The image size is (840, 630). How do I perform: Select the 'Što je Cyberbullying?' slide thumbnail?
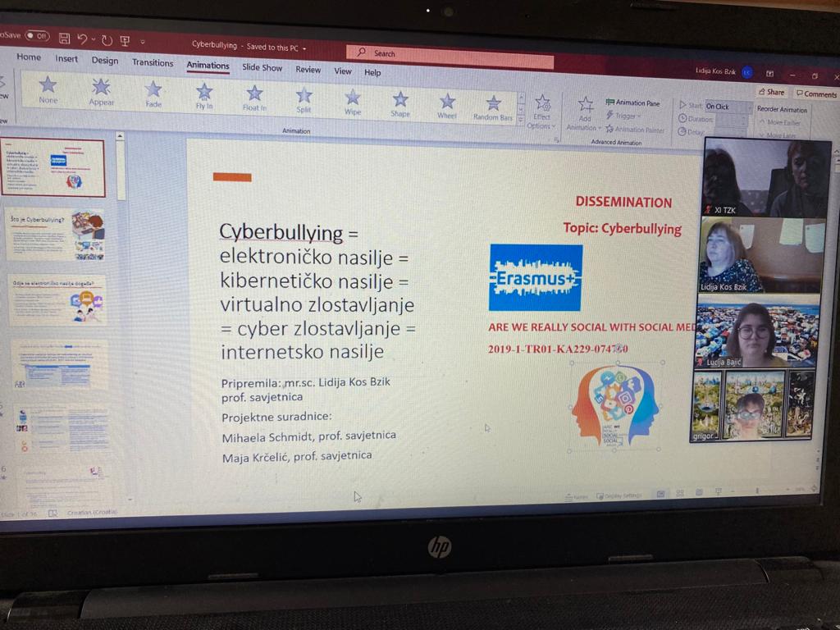(55, 235)
